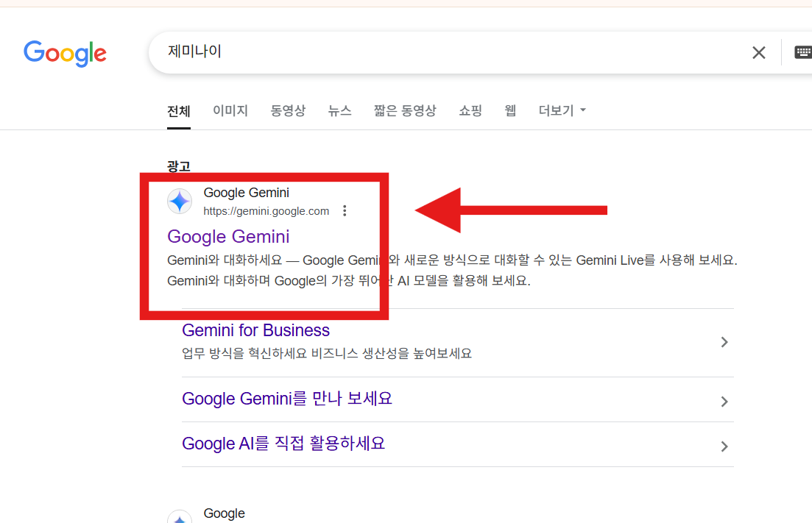Open the on-screen keyboard icon
This screenshot has width=812, height=523.
tap(803, 52)
